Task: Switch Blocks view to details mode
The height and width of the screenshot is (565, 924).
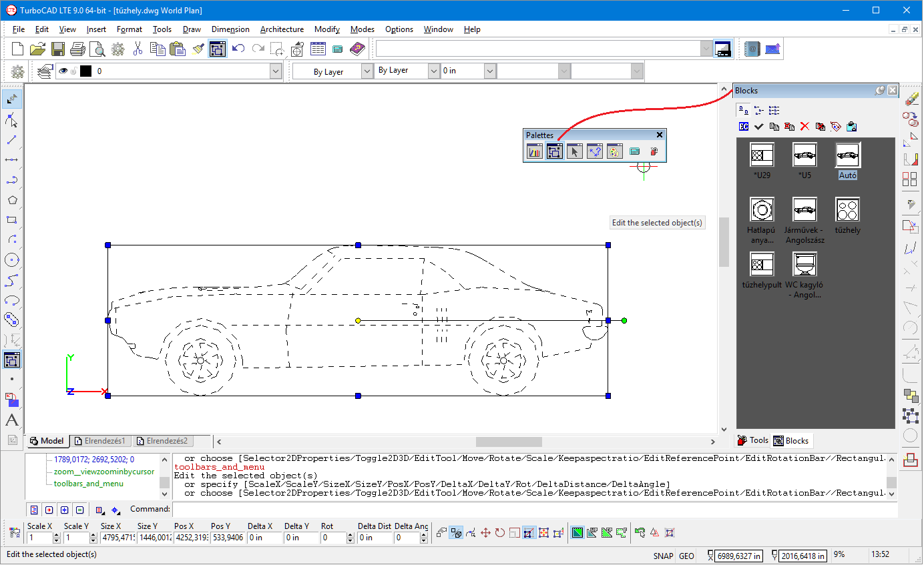Action: pyautogui.click(x=774, y=110)
